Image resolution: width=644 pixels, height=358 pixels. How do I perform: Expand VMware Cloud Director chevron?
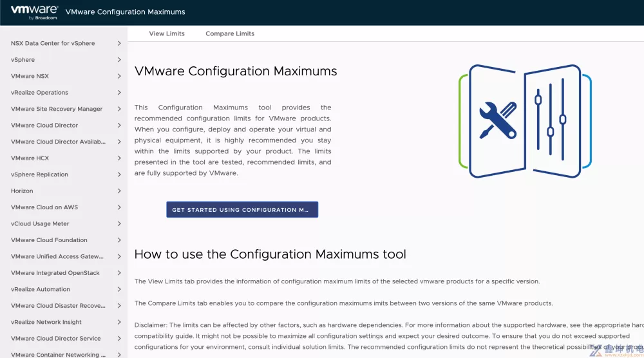coord(119,125)
